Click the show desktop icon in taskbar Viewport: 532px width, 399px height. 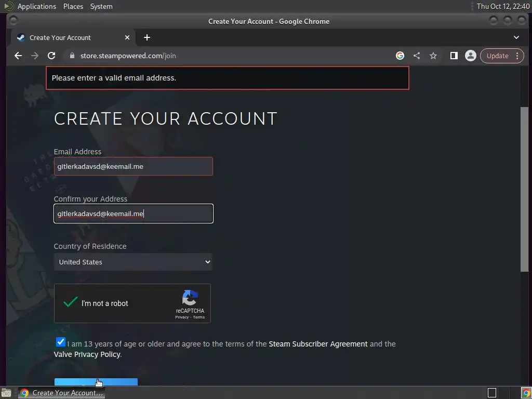pos(6,393)
